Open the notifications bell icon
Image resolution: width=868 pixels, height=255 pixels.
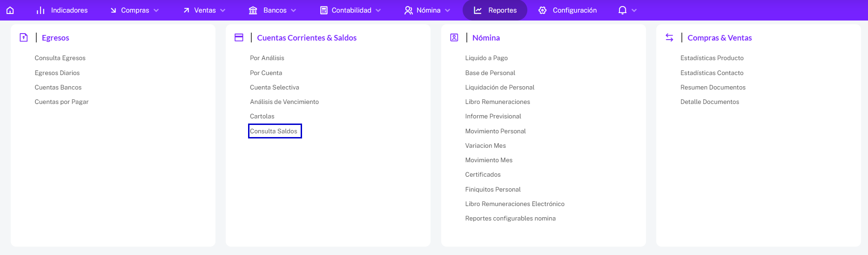click(622, 10)
